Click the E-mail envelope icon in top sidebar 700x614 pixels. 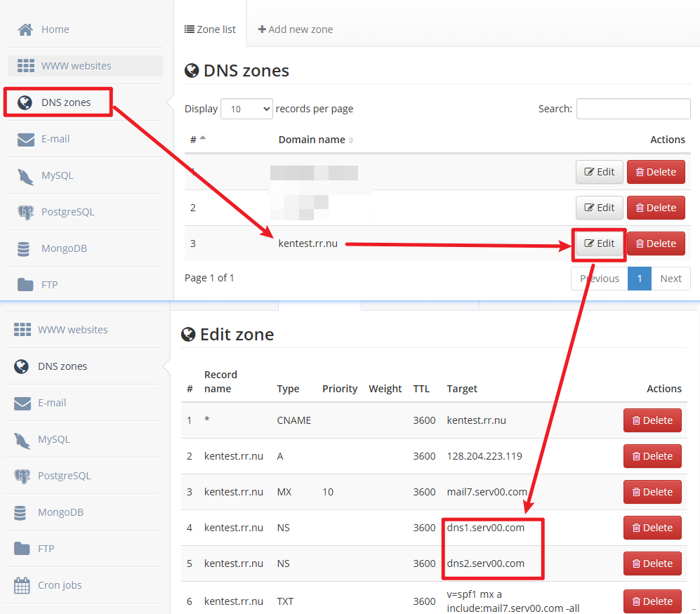click(x=26, y=139)
